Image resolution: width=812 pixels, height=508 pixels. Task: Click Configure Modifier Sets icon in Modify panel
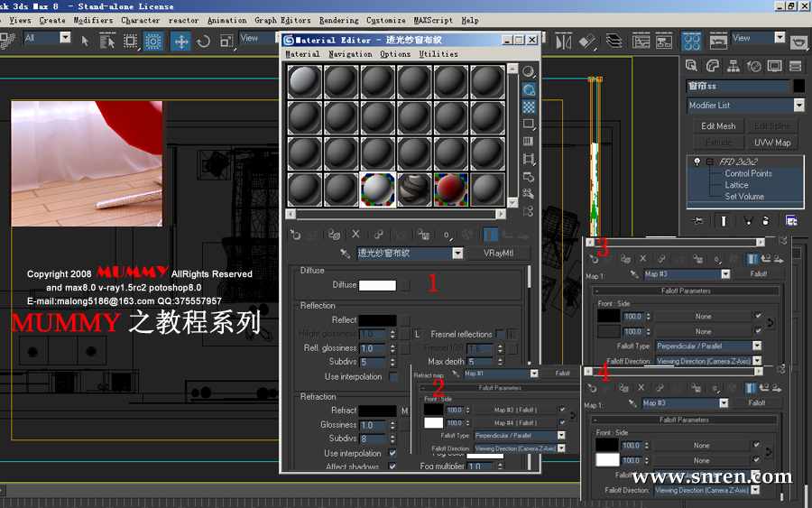[x=791, y=221]
